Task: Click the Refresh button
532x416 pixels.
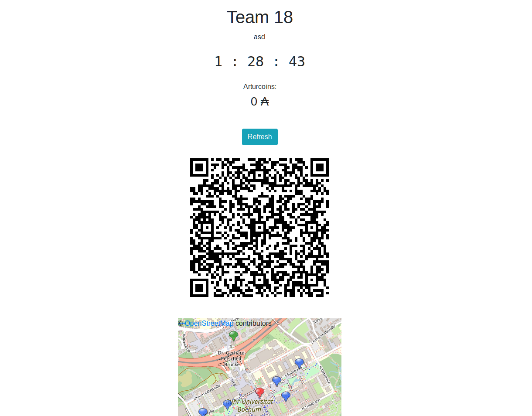Action: pos(260,137)
